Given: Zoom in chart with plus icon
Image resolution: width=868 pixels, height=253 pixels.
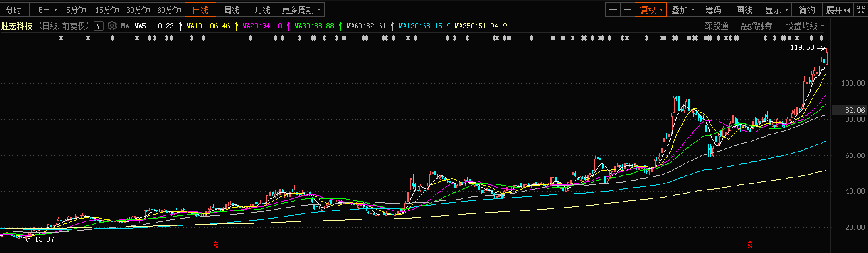Looking at the screenshot, I should coord(613,10).
